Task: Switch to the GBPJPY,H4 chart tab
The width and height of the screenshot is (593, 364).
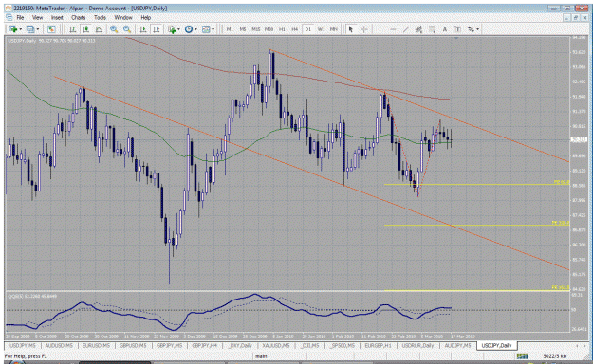Action: tap(204, 345)
